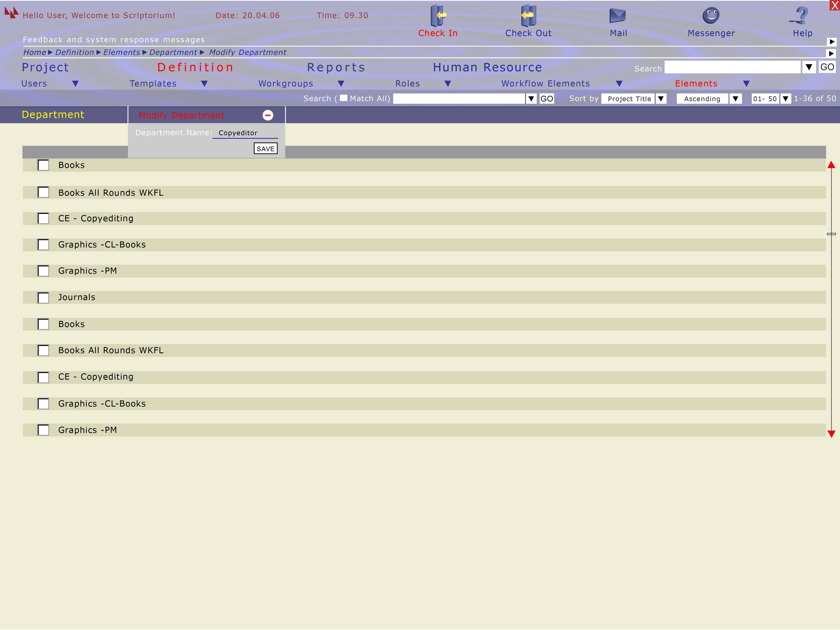Open the Help question mark icon

[801, 16]
